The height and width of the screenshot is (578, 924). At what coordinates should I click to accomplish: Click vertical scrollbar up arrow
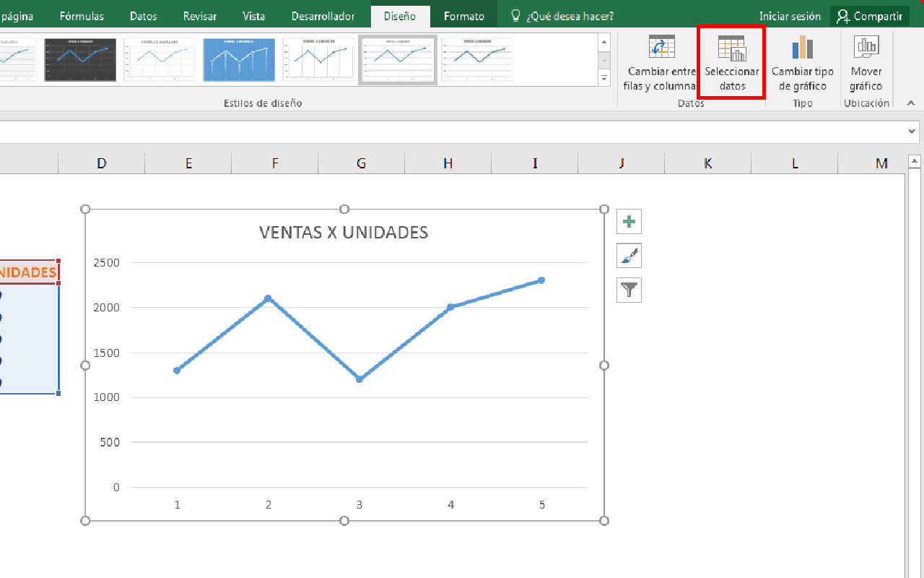tap(914, 160)
